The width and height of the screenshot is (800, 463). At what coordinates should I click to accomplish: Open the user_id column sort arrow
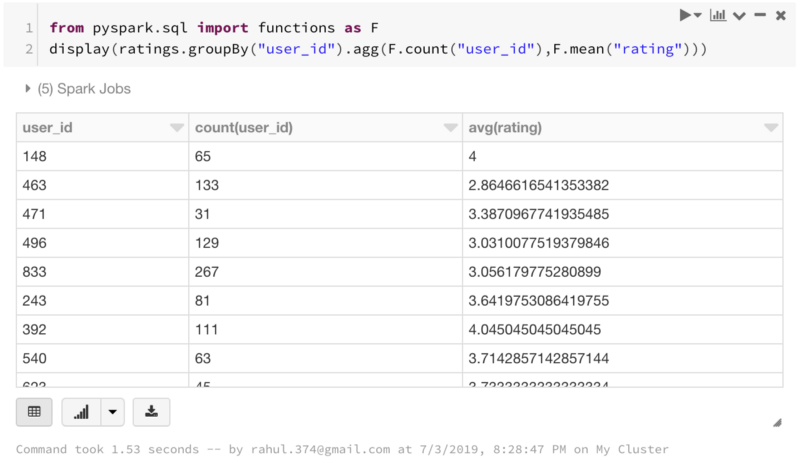(x=177, y=128)
